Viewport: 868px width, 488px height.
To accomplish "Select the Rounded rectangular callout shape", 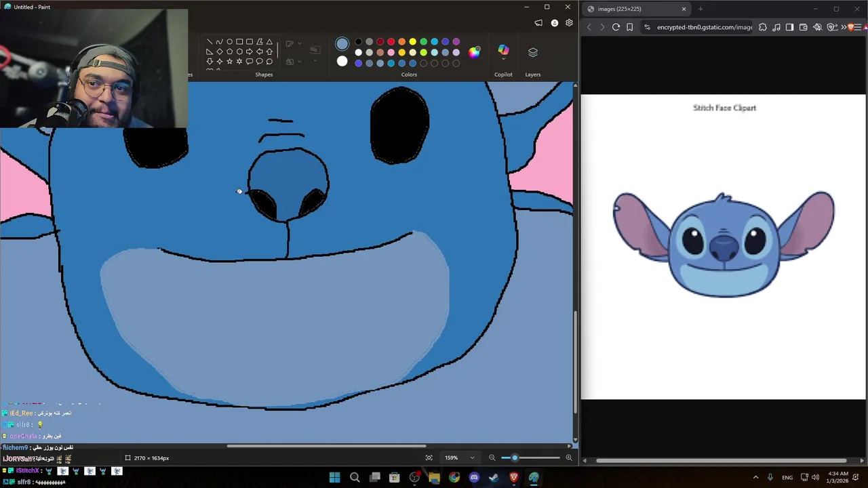I will point(250,62).
